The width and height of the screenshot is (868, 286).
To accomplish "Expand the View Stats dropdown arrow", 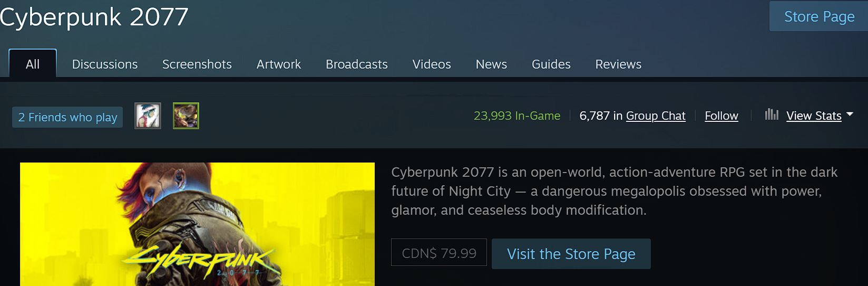I will 849,114.
